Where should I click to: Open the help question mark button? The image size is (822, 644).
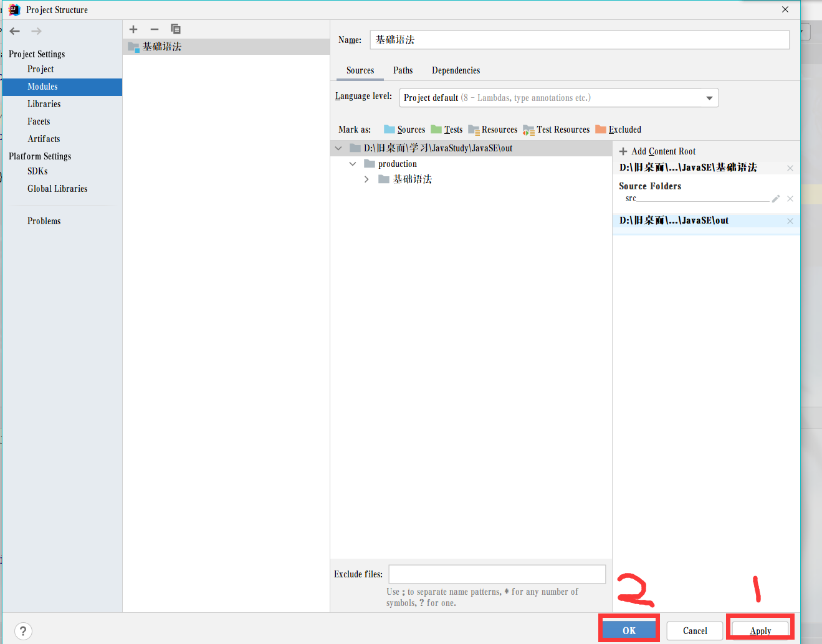[x=23, y=631]
